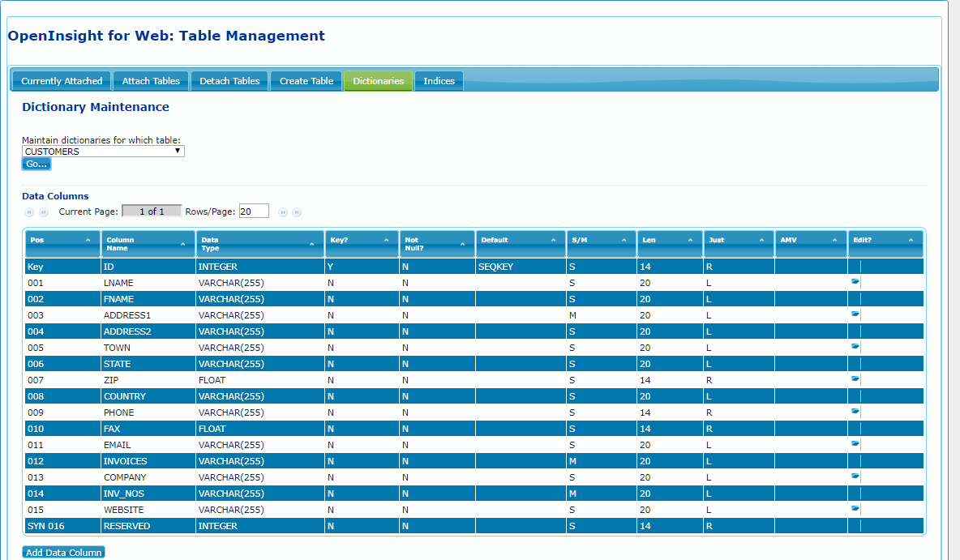Screen dimensions: 960x560
Task: Select the FNAME column name cell
Action: pyautogui.click(x=148, y=299)
